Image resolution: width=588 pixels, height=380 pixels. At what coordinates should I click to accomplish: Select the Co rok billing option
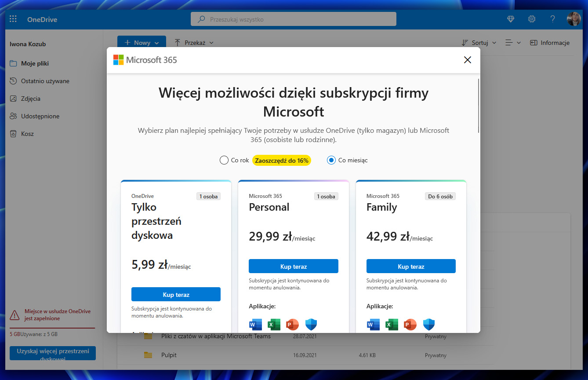(224, 160)
